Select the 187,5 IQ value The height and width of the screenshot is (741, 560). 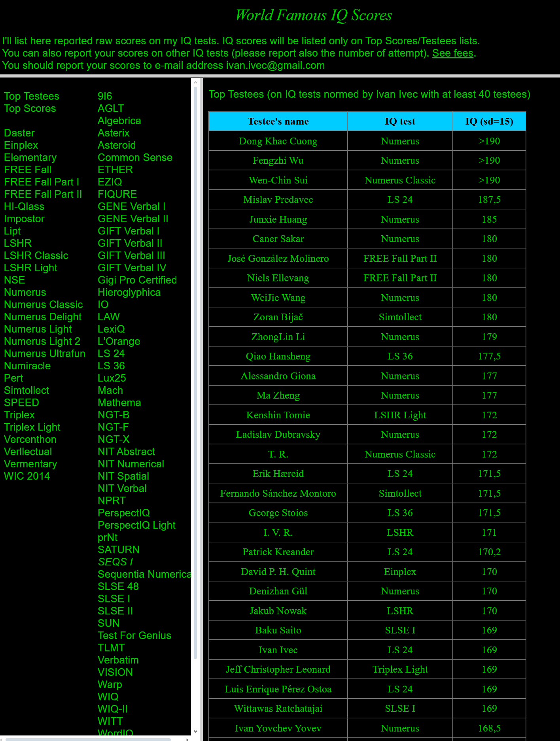pyautogui.click(x=489, y=200)
